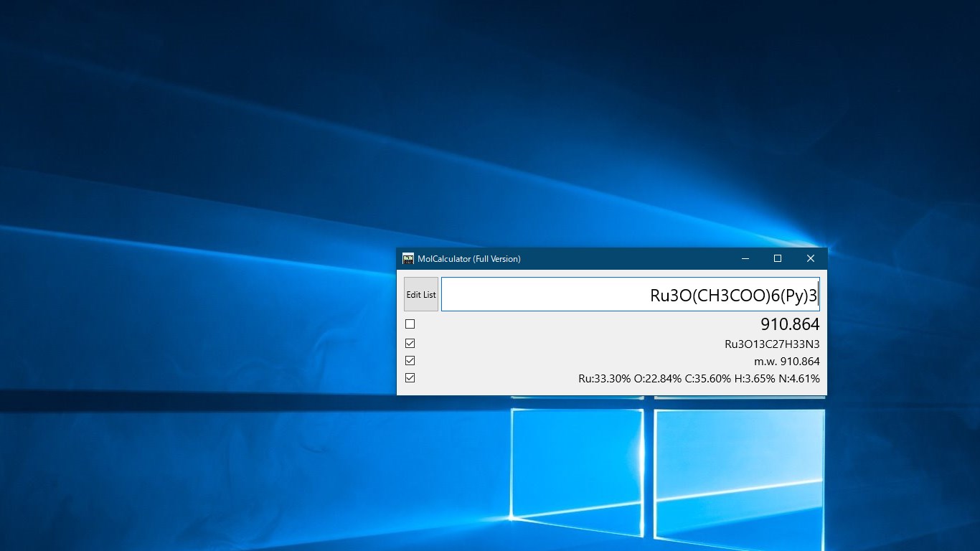Click the m.w. 910.864 text line
Screen dimensions: 980x551
(x=787, y=362)
